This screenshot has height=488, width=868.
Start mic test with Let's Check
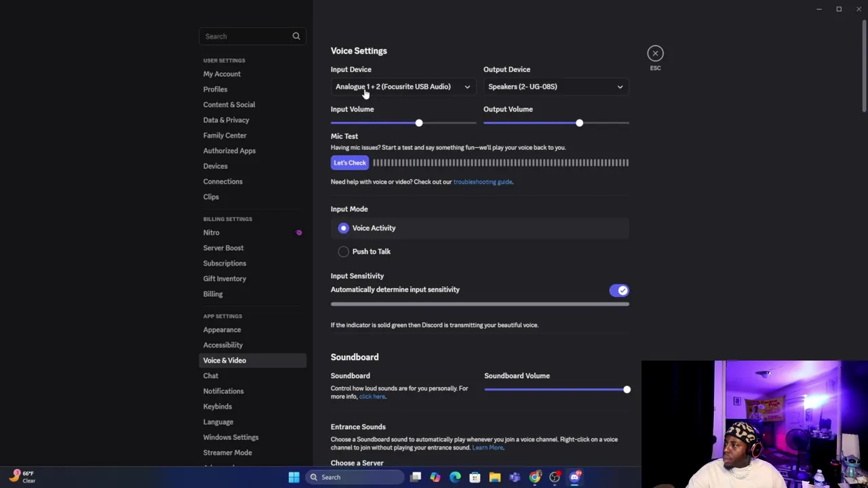(x=349, y=163)
